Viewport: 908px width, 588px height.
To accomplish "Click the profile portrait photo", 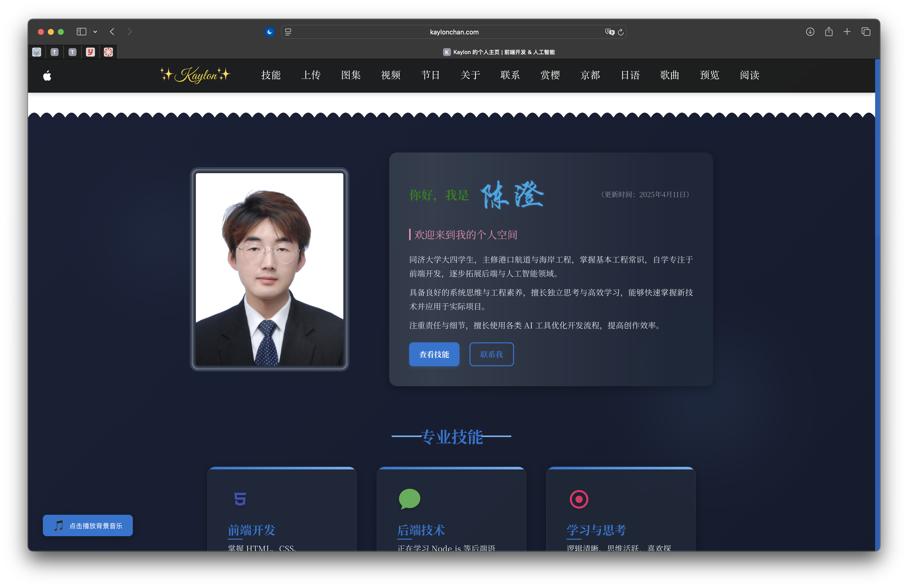I will click(x=269, y=269).
